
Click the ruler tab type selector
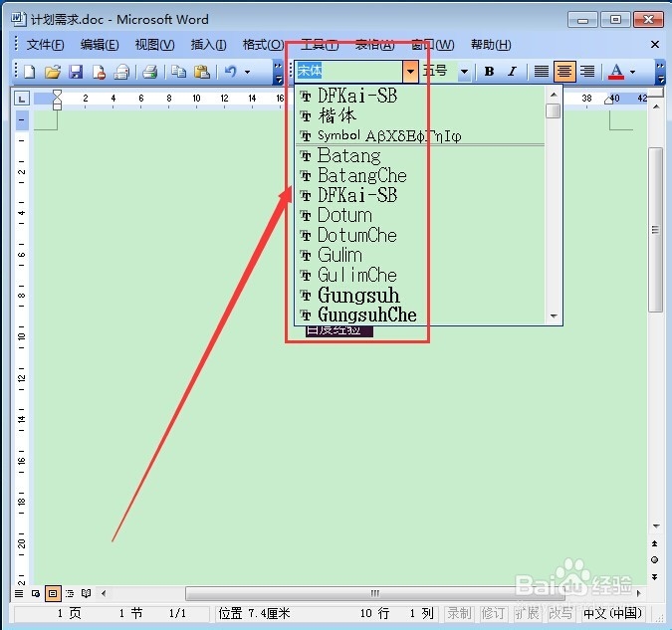tap(22, 99)
